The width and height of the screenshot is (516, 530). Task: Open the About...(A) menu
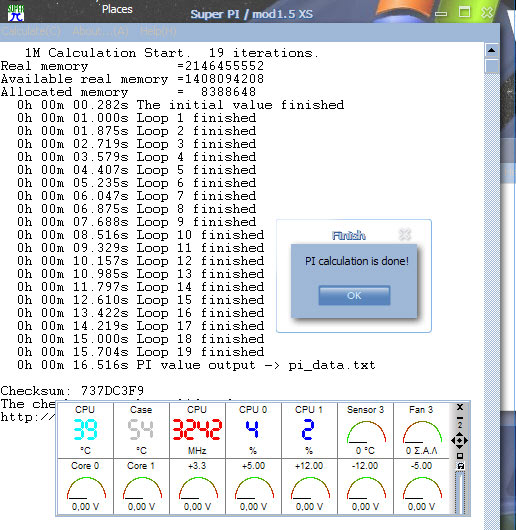100,31
